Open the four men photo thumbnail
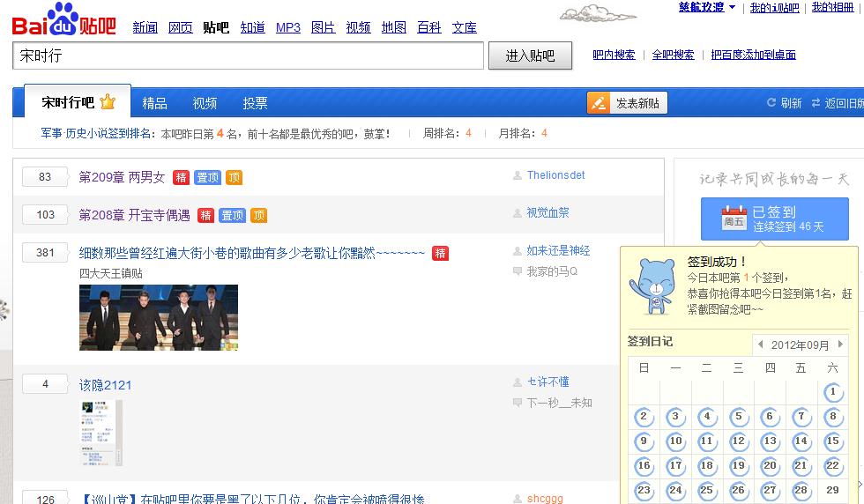Image resolution: width=864 pixels, height=504 pixels. (x=159, y=317)
